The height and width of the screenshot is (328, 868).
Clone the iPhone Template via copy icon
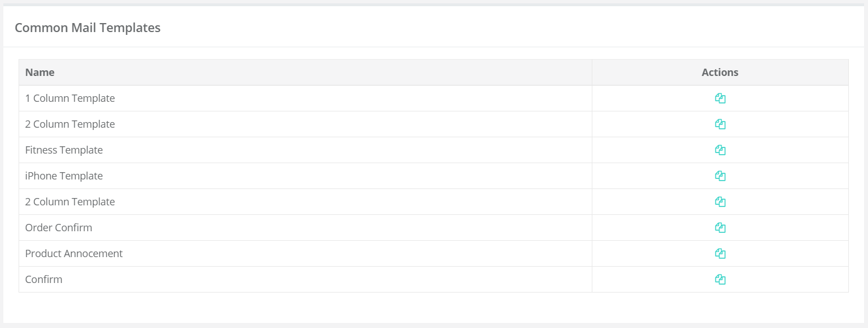720,176
